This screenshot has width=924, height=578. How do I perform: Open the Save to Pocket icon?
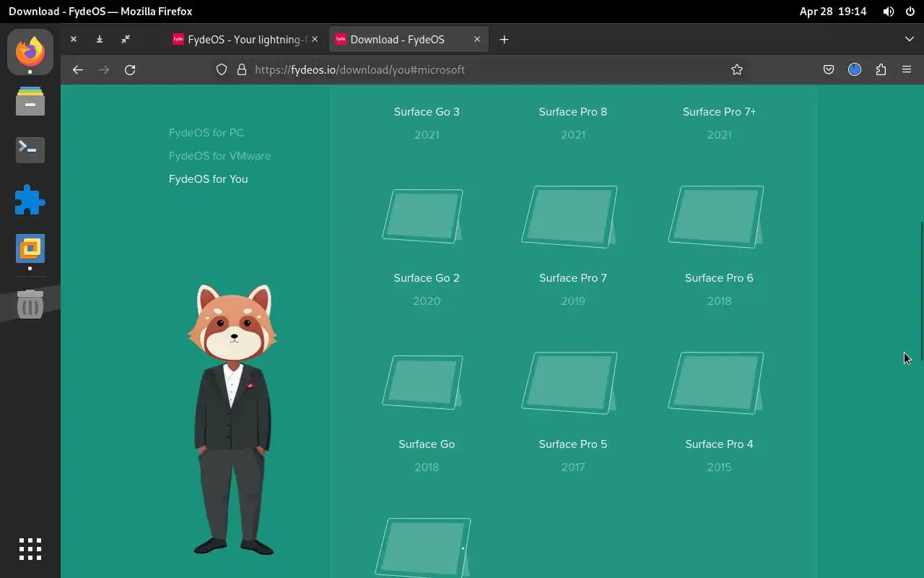(x=829, y=69)
